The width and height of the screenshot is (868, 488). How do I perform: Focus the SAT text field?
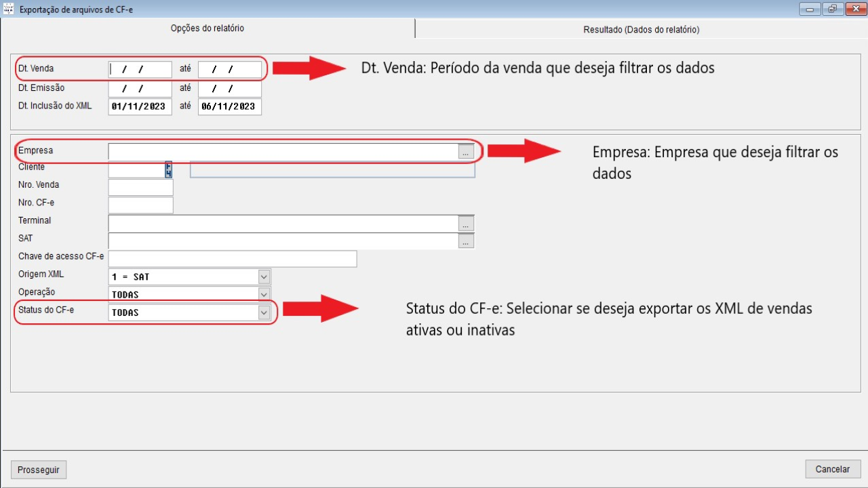(x=283, y=241)
